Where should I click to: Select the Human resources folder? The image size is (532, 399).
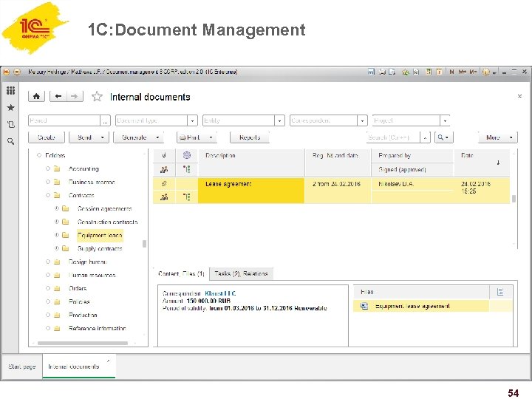click(x=92, y=275)
